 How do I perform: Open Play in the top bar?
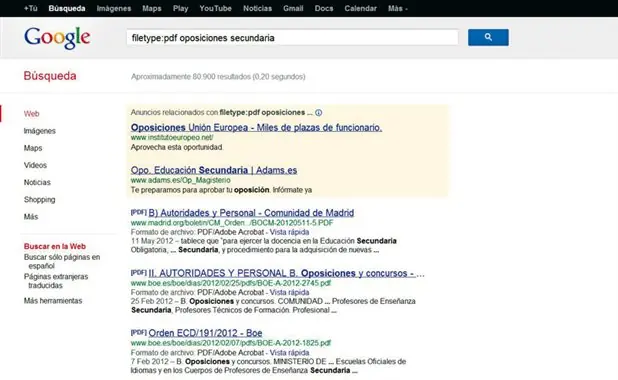point(181,8)
